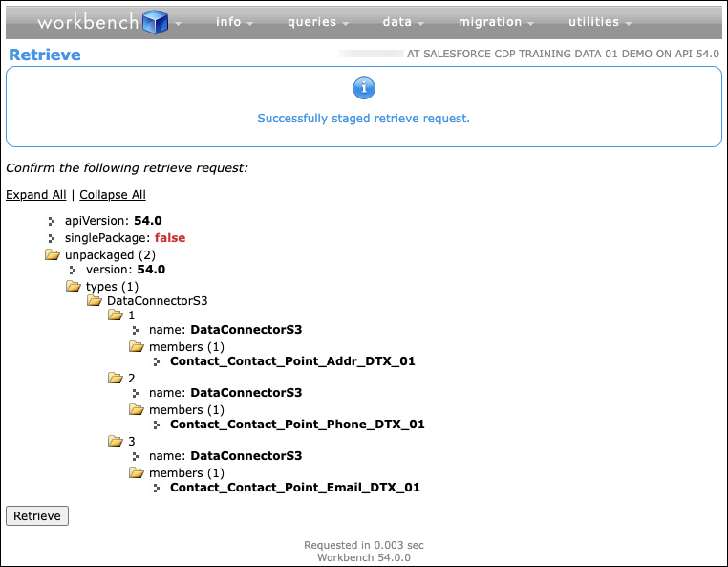Collapse folder icon for item 1
The height and width of the screenshot is (567, 728).
point(116,316)
